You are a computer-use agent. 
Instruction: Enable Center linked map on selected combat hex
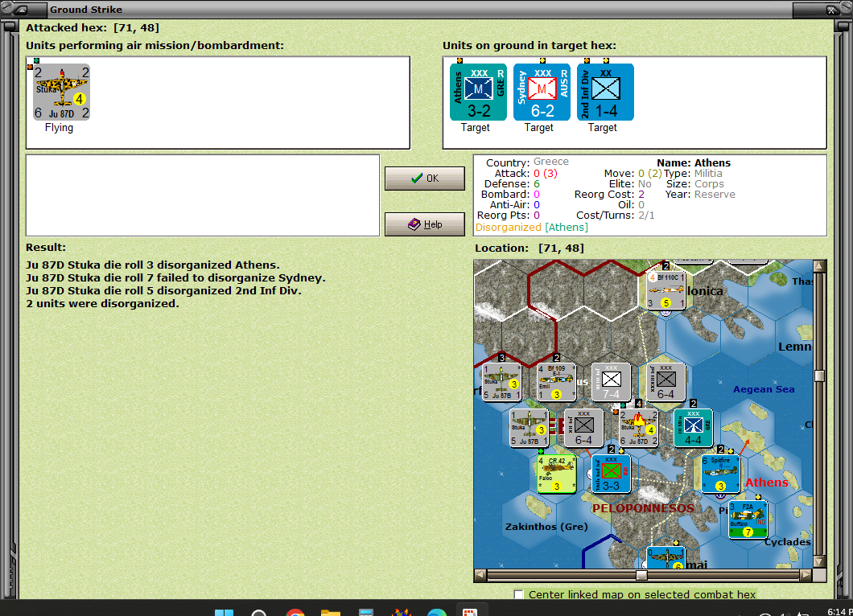518,595
